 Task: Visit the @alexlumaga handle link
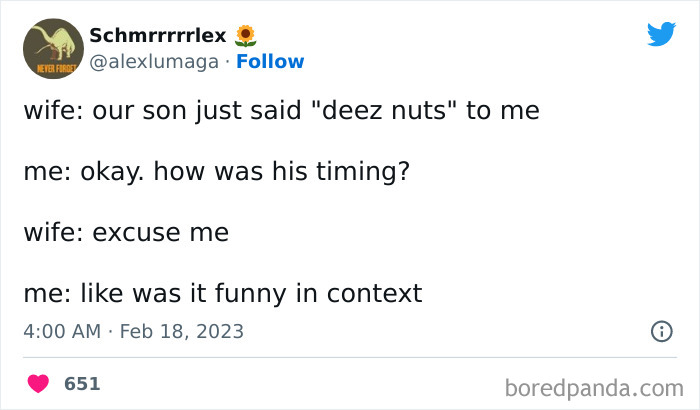(153, 62)
